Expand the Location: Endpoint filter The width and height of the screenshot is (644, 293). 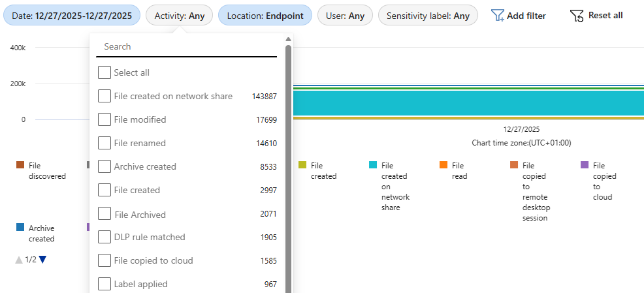(265, 15)
